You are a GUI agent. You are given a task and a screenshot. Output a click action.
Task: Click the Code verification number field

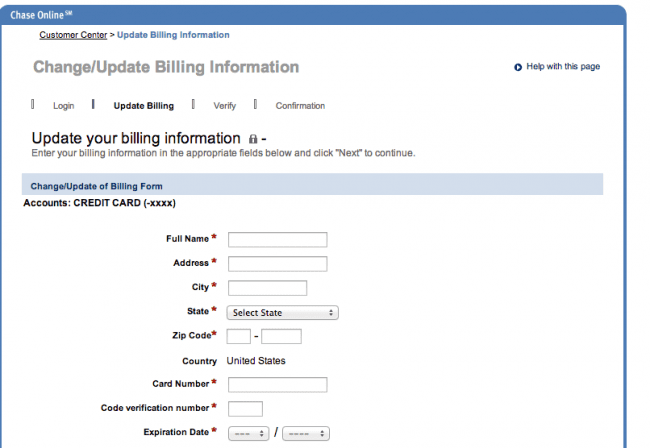(x=245, y=409)
